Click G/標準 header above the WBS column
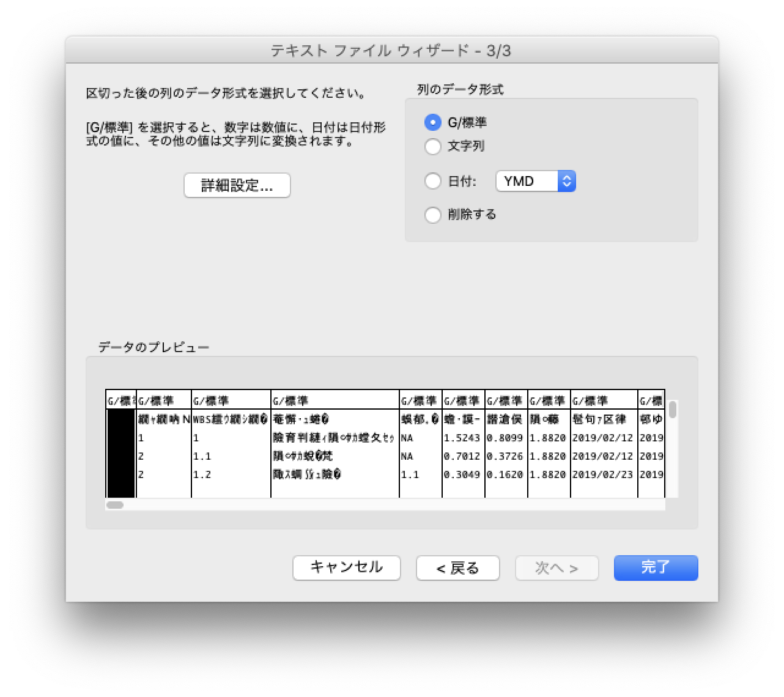 point(231,401)
